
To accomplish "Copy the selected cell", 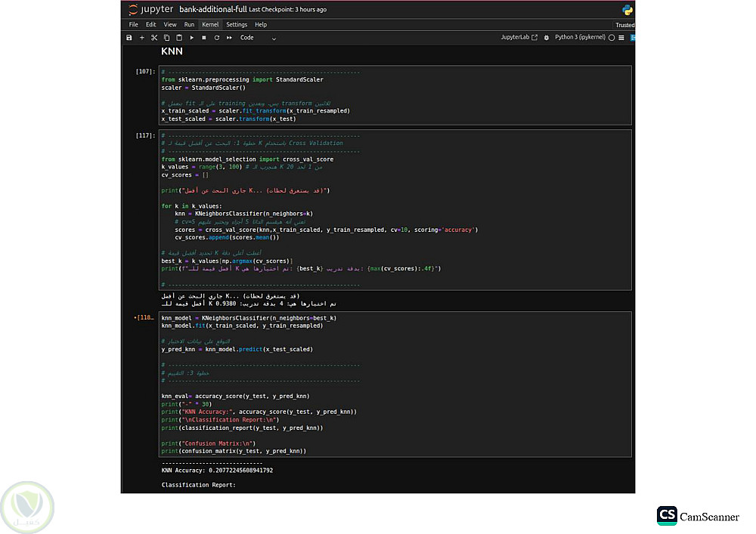I will click(x=166, y=38).
